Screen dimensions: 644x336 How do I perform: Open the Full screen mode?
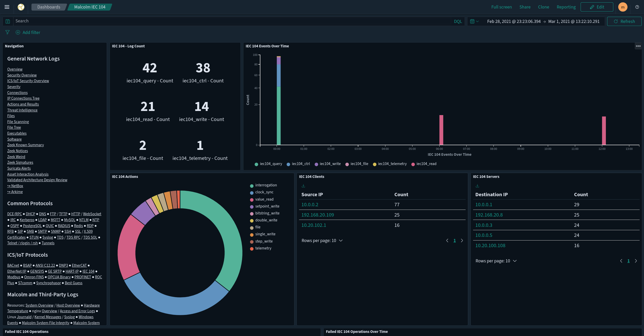[501, 7]
